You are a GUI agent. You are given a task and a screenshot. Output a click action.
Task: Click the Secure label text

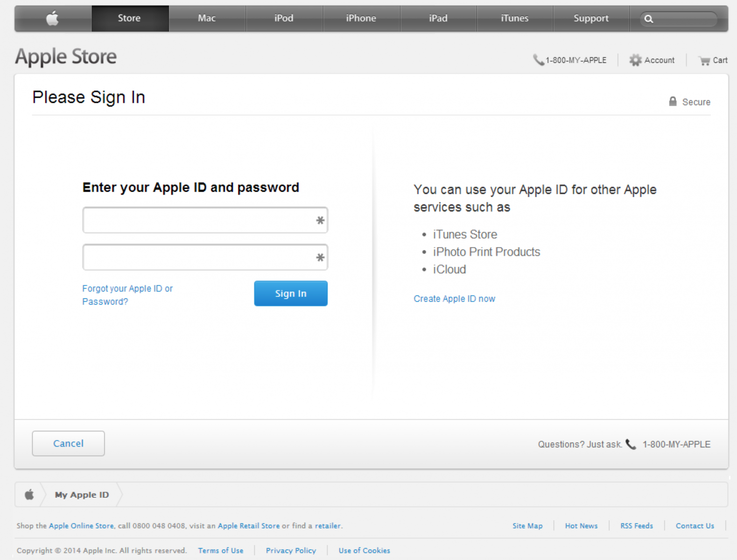click(x=696, y=102)
